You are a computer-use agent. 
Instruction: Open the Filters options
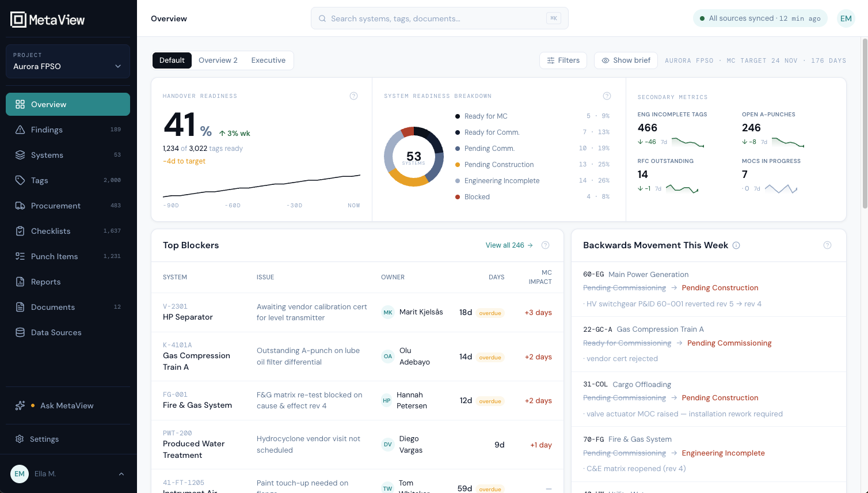(x=563, y=60)
